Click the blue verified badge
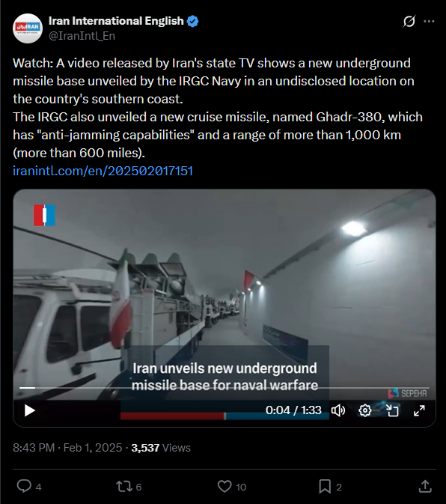 click(x=192, y=21)
